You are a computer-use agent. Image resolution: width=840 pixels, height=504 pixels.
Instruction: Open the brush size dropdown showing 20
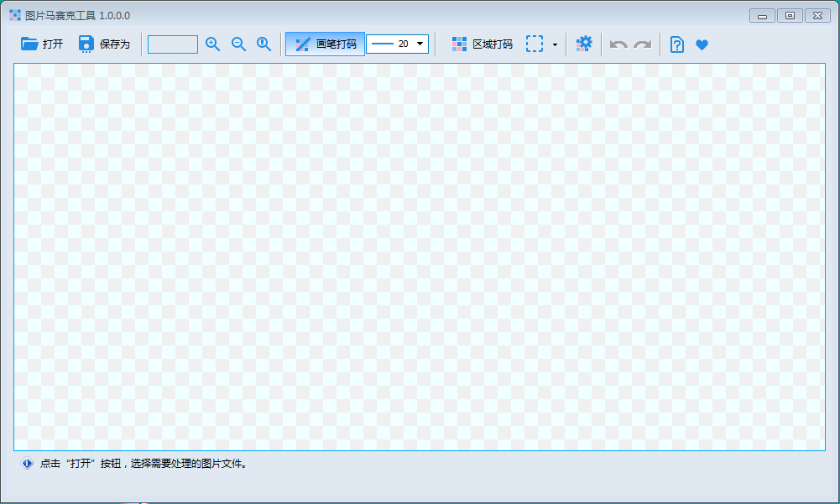(398, 44)
